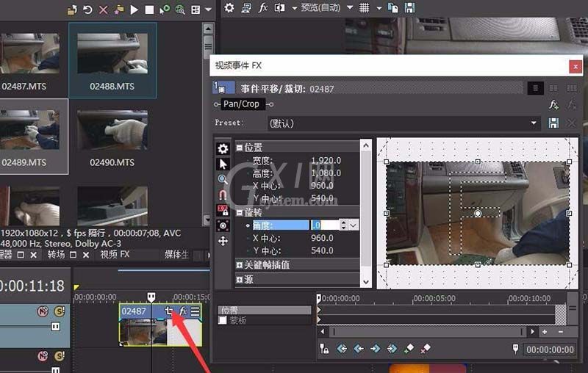588x373 pixels.
Task: Toggle the move freely arrows tool
Action: tap(223, 241)
